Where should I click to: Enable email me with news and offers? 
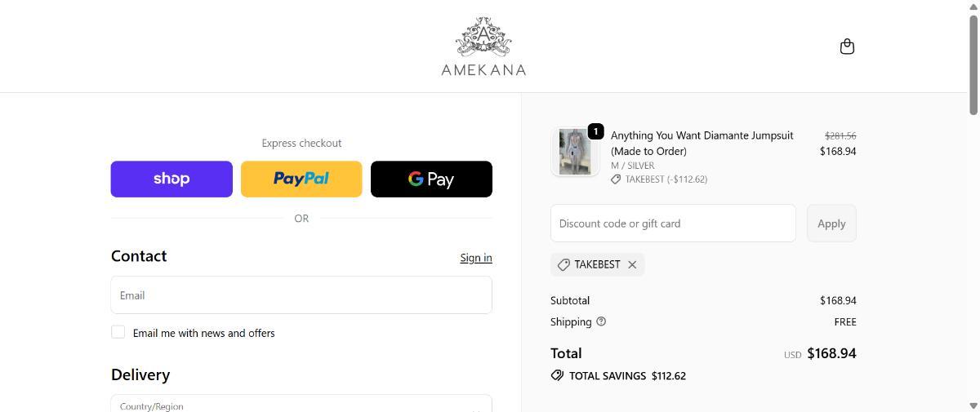118,332
